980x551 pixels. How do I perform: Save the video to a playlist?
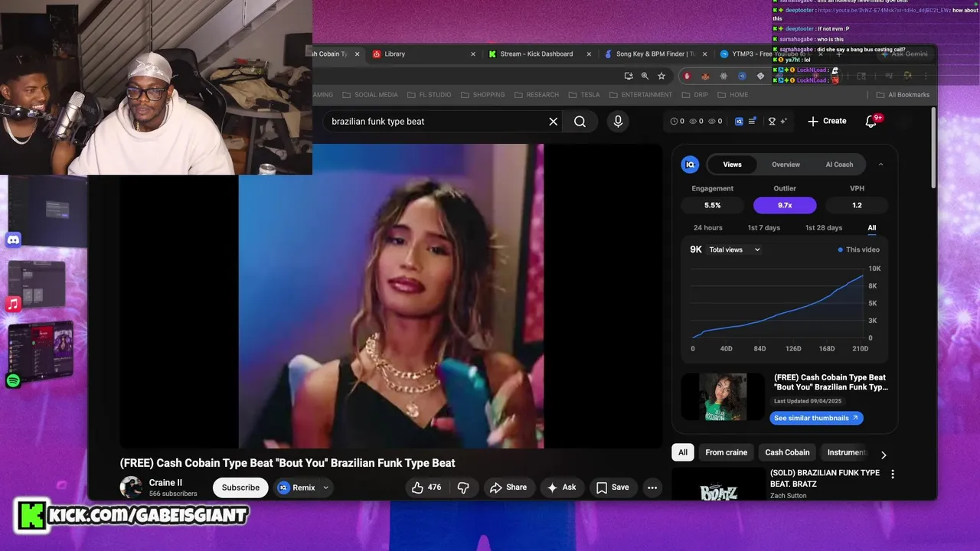(612, 487)
